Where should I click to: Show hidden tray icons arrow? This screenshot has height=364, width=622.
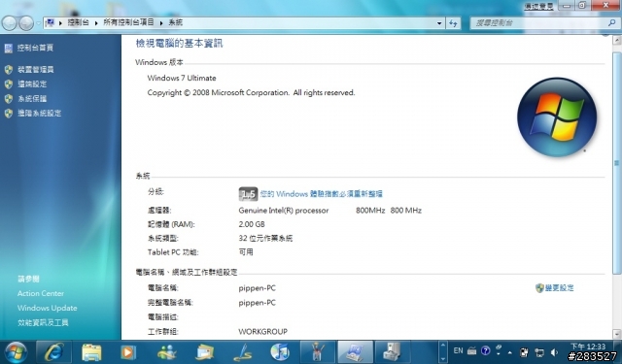pos(510,352)
